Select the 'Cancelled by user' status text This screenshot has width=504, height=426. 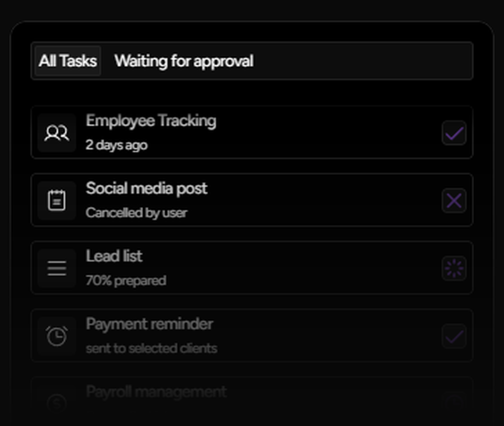137,213
